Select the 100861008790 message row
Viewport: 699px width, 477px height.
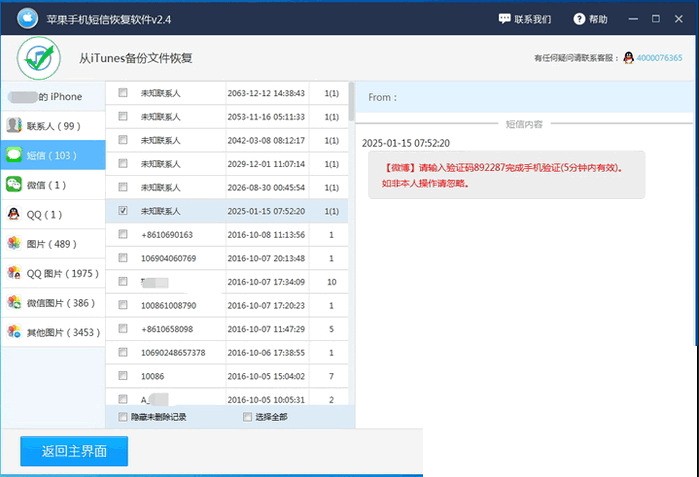pos(227,305)
